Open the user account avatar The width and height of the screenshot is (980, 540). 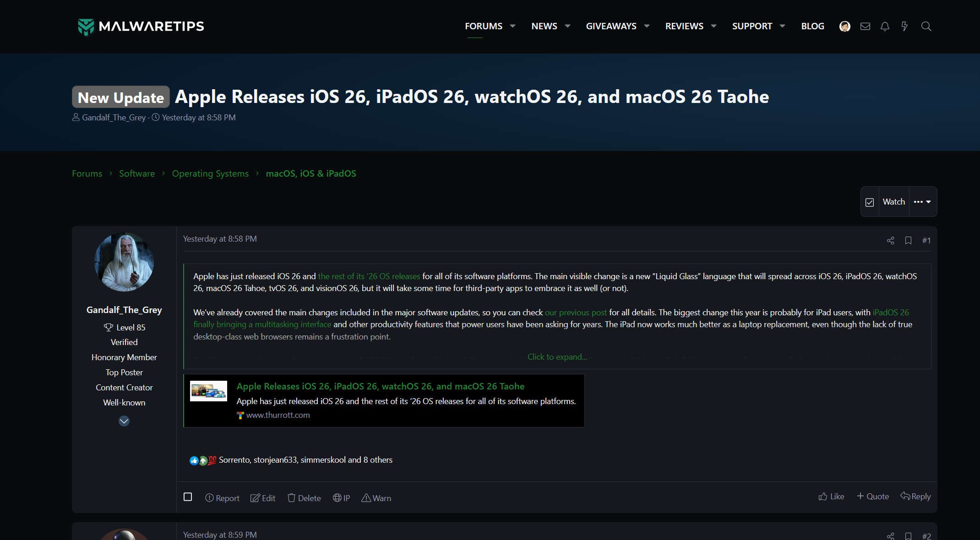tap(845, 26)
